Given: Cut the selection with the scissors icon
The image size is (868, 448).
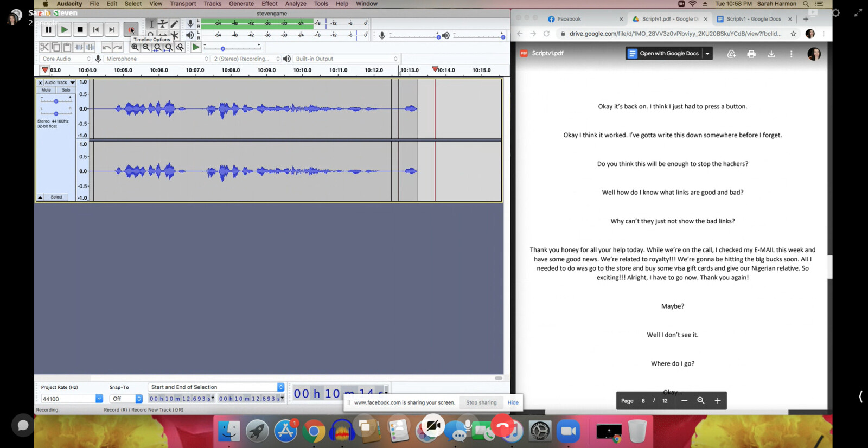Looking at the screenshot, I should pyautogui.click(x=44, y=47).
